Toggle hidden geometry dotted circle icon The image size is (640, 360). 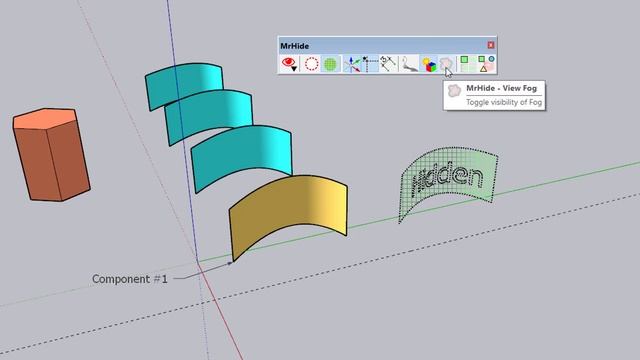tap(311, 64)
